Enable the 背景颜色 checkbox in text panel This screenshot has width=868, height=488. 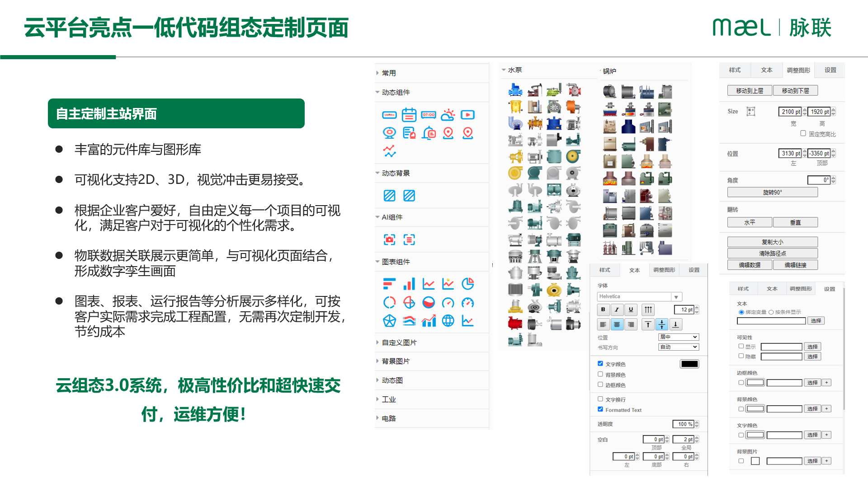(x=600, y=374)
